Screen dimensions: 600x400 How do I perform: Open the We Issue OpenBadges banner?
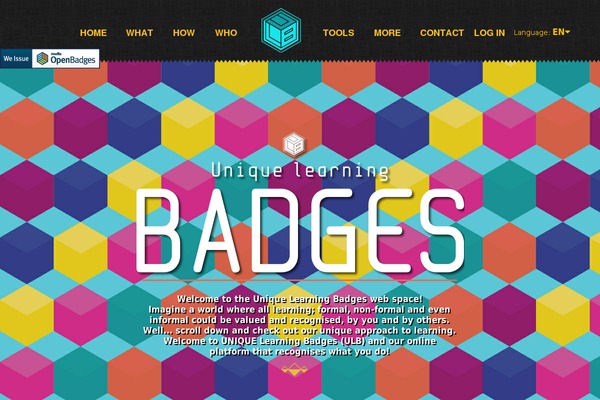tap(50, 59)
